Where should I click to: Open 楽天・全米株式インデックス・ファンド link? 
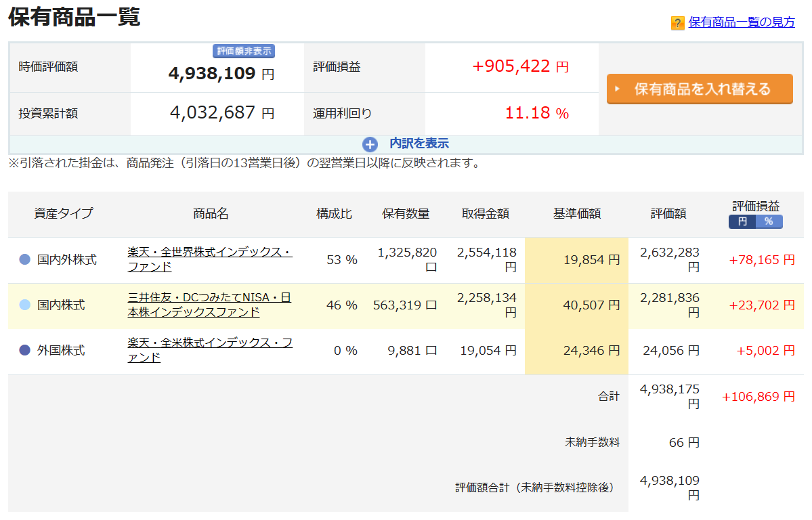(210, 351)
